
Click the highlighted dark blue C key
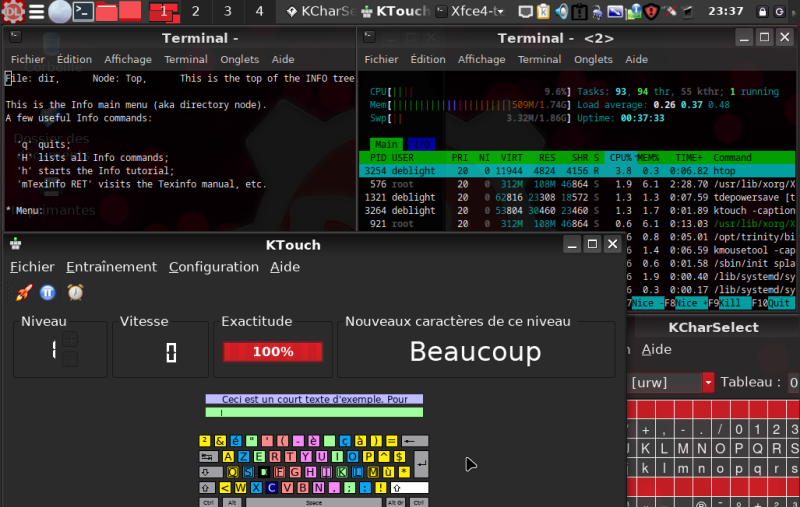(x=271, y=488)
